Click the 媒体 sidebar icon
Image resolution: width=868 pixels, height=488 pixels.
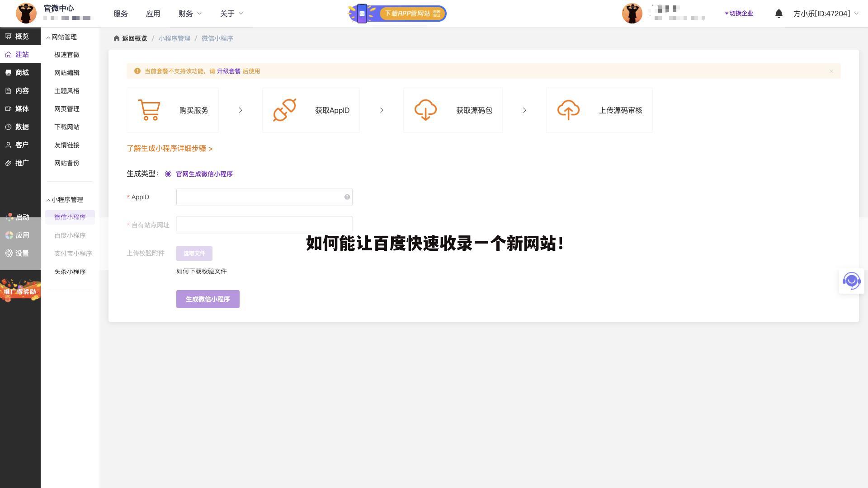click(x=8, y=108)
